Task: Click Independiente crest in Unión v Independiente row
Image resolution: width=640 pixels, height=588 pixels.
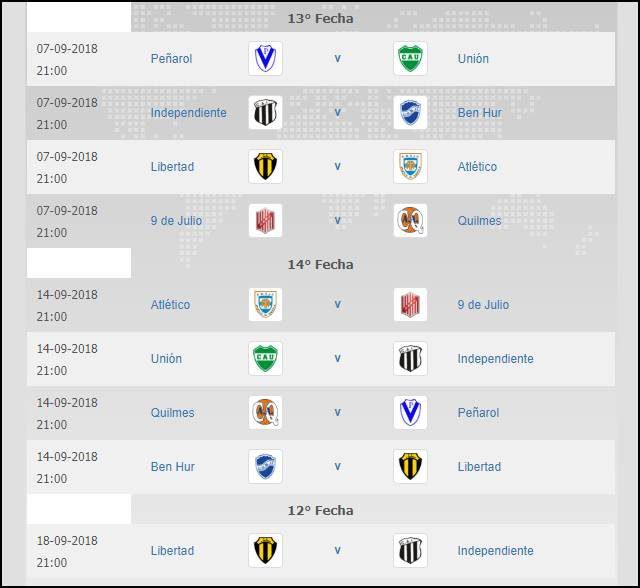Action: [410, 359]
